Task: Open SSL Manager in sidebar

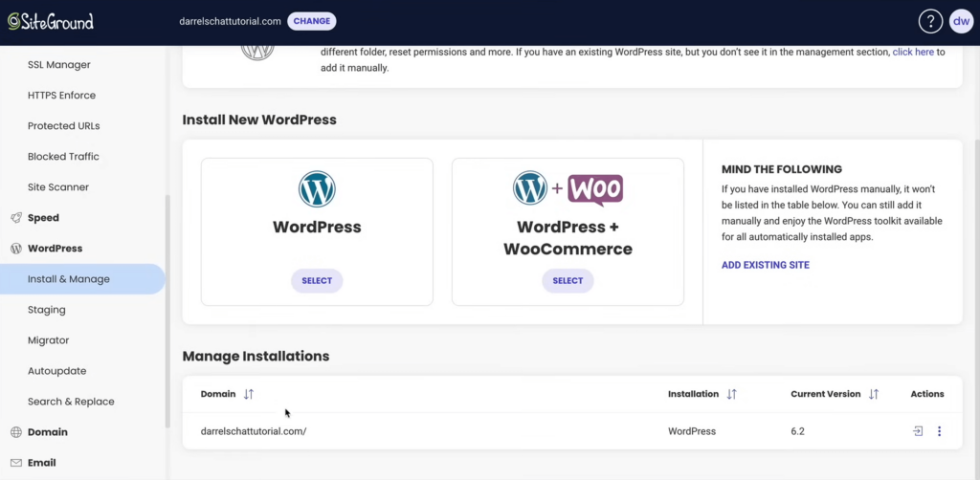Action: [x=59, y=65]
